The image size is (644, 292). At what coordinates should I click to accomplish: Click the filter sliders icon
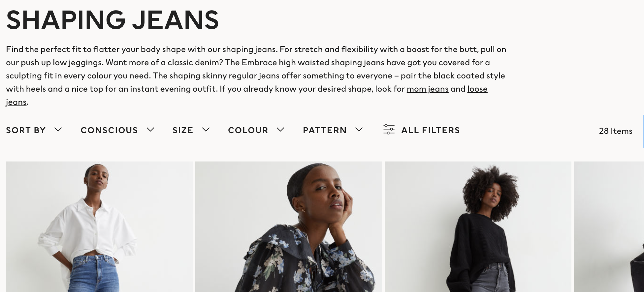pyautogui.click(x=389, y=129)
